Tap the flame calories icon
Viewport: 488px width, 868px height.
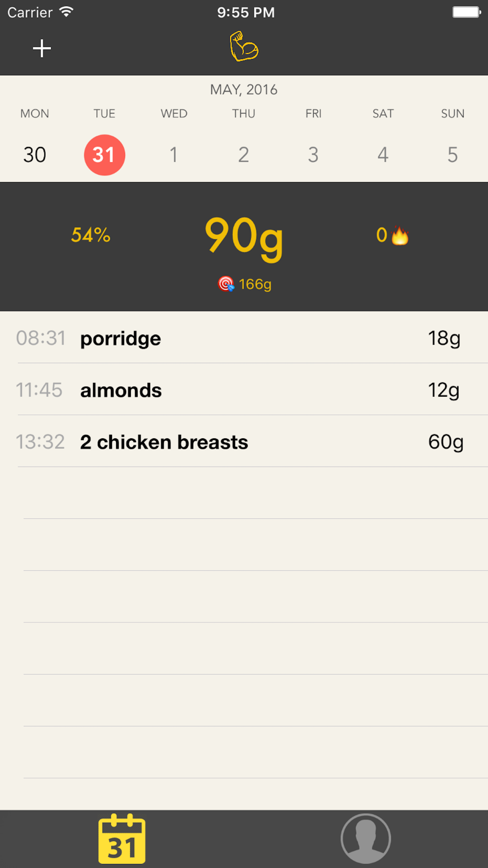400,236
